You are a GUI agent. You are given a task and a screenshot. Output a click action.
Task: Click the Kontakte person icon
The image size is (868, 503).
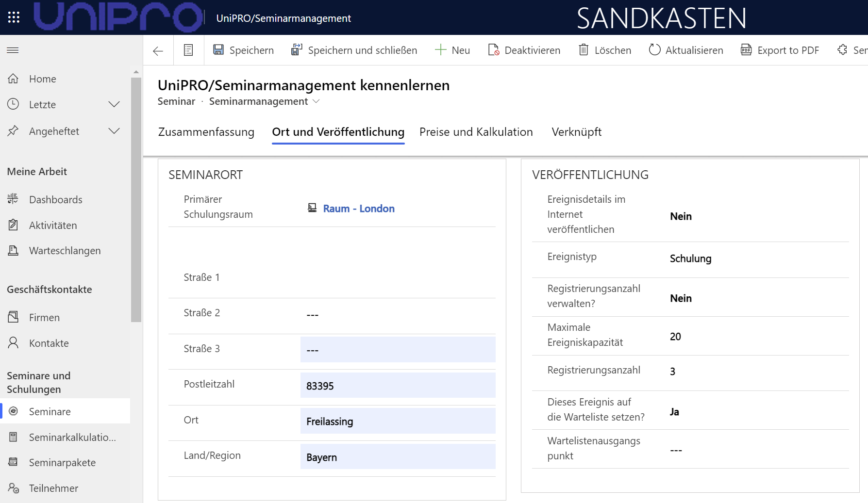pyautogui.click(x=13, y=343)
